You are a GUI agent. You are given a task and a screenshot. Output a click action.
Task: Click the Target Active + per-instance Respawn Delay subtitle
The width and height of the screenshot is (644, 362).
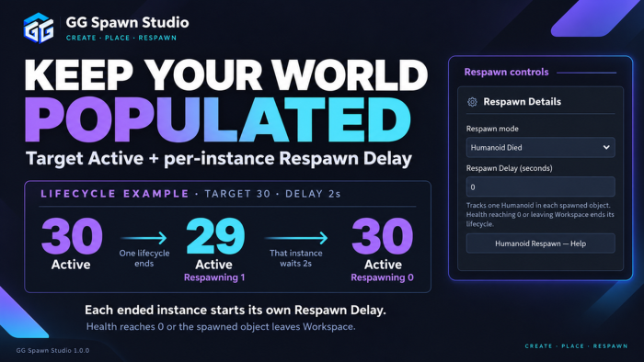coord(219,159)
